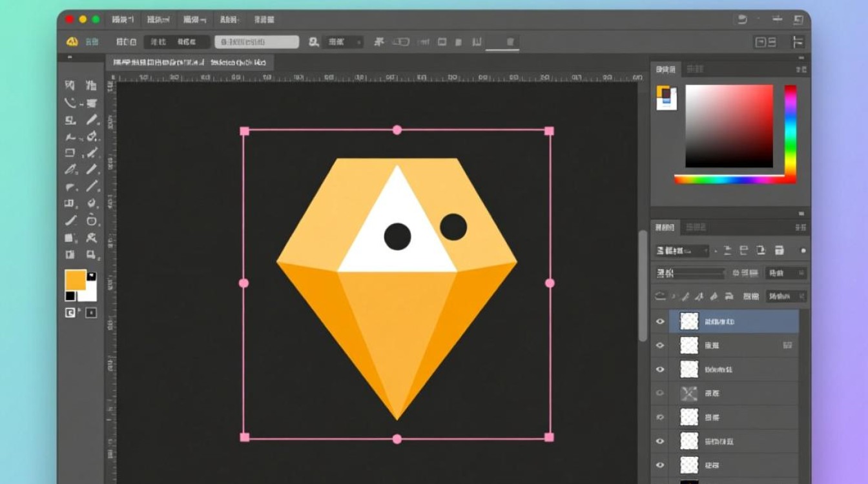The width and height of the screenshot is (868, 484).
Task: Click the swap colors icon above the white swatch
Action: pyautogui.click(x=91, y=276)
